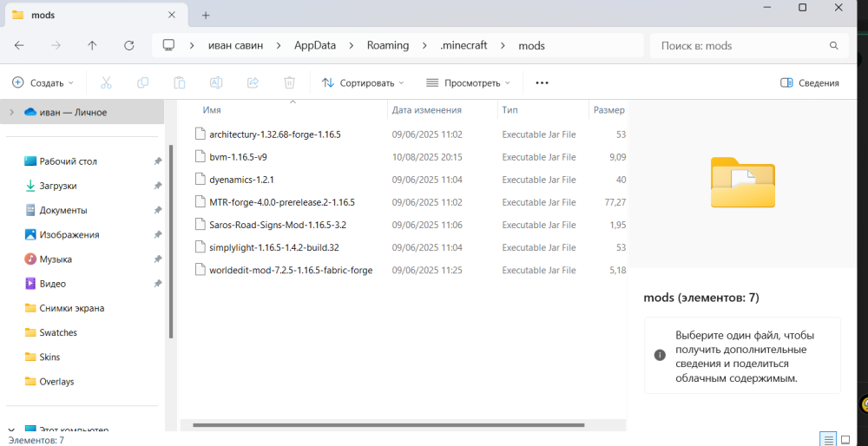
Task: Sort by the Размер column header
Action: [609, 110]
